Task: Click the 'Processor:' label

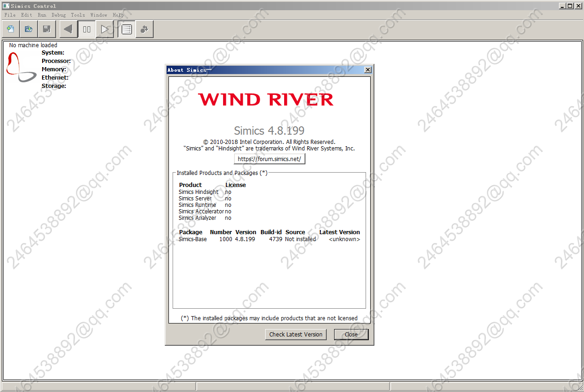Action: pos(56,61)
